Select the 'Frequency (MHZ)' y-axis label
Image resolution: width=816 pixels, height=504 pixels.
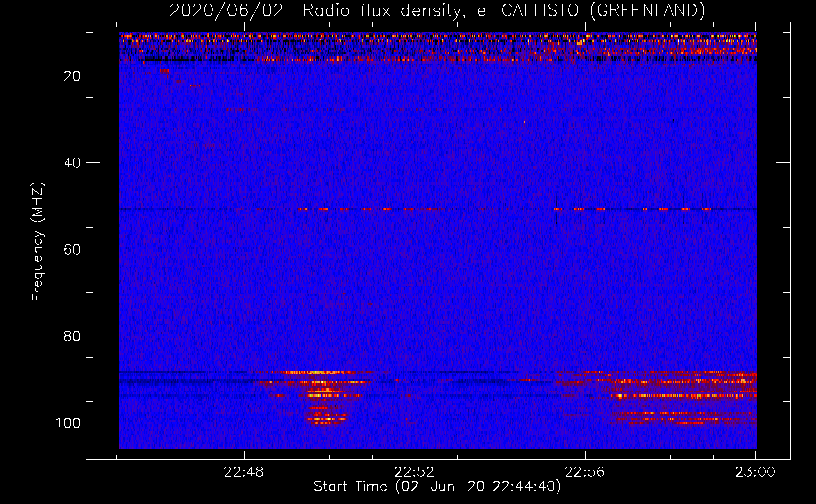pyautogui.click(x=38, y=242)
